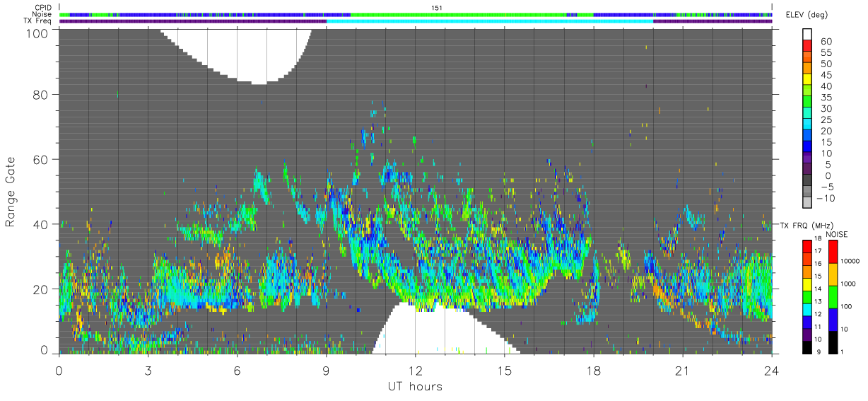868x401 pixels.
Task: Select the white top box of the ELEV color bar
Action: click(808, 35)
